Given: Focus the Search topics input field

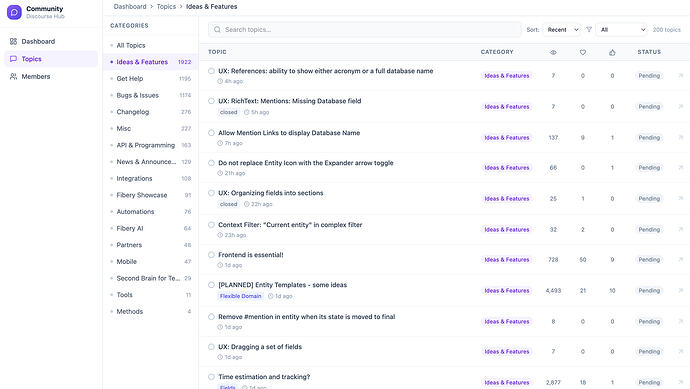Looking at the screenshot, I should pos(364,29).
